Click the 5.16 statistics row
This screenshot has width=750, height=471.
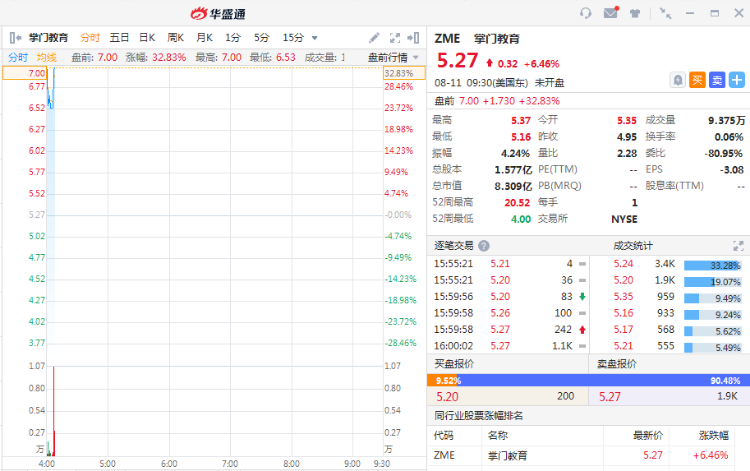coord(670,315)
